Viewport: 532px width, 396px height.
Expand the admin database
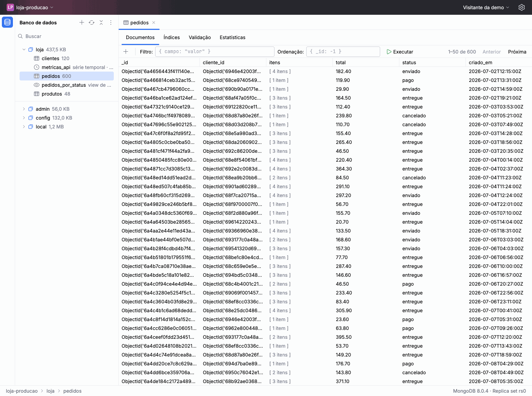point(24,109)
